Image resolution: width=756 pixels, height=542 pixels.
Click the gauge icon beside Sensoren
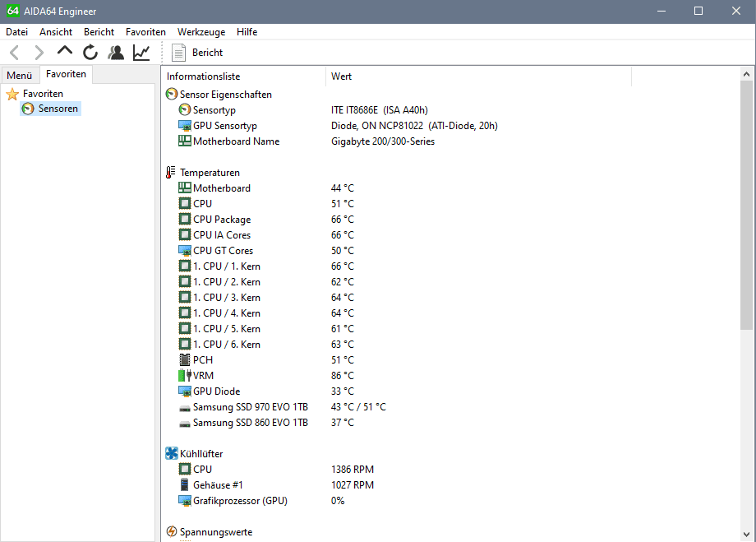click(28, 109)
